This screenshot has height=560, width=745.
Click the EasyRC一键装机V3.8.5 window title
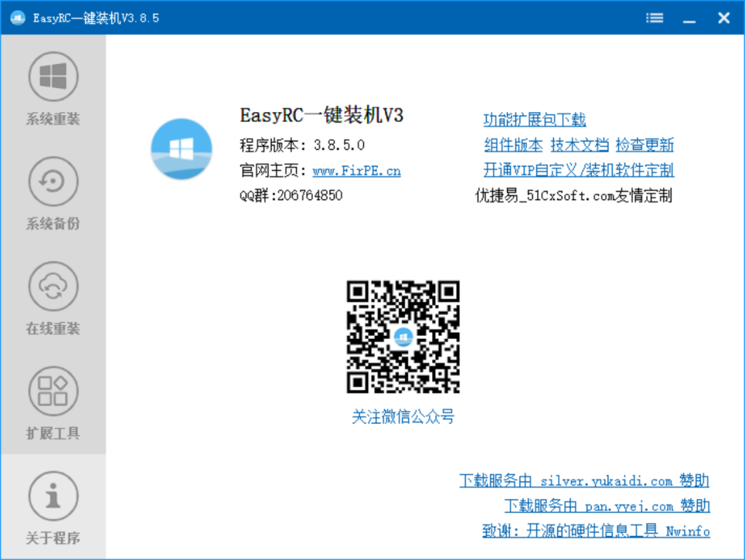point(96,18)
